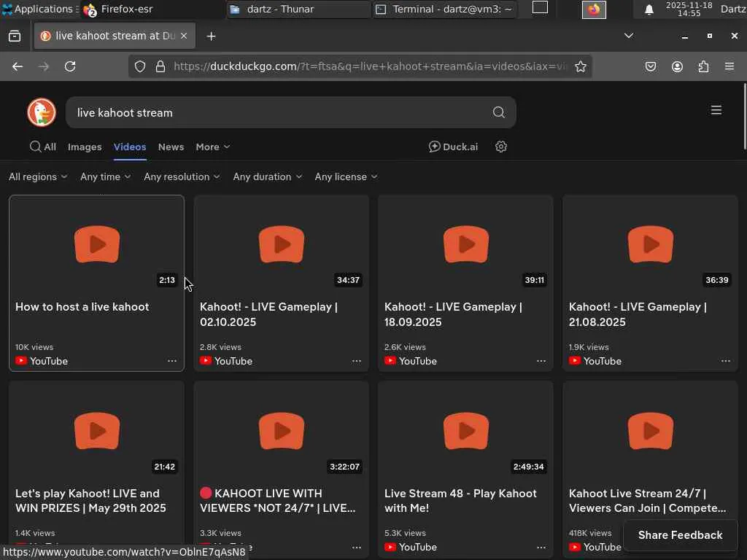
Task: Expand the Any license filter
Action: tap(347, 176)
